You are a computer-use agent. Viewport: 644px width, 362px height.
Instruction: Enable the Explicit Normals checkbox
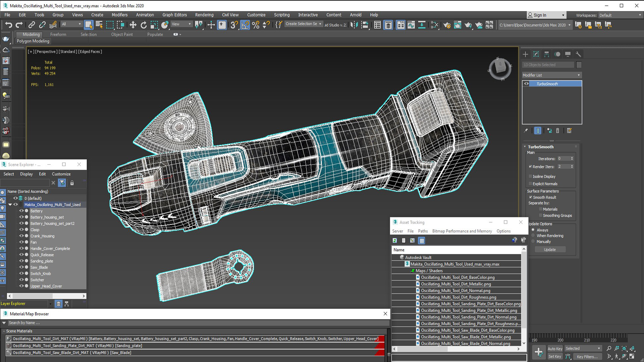[x=530, y=184]
